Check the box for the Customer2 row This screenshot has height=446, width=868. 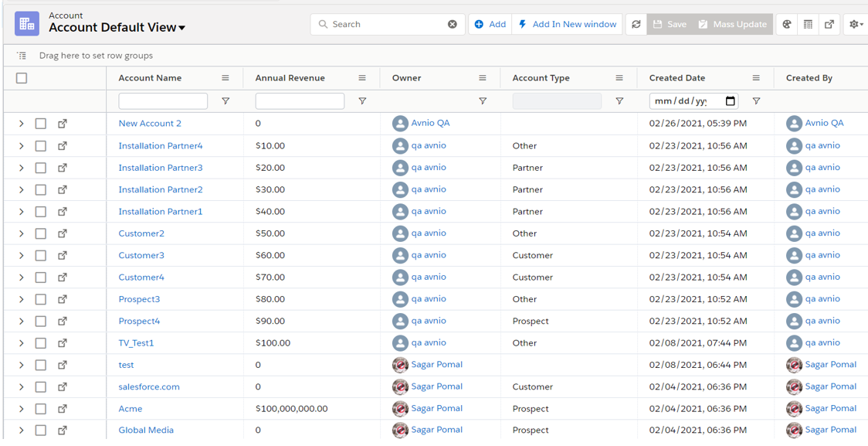pos(41,233)
